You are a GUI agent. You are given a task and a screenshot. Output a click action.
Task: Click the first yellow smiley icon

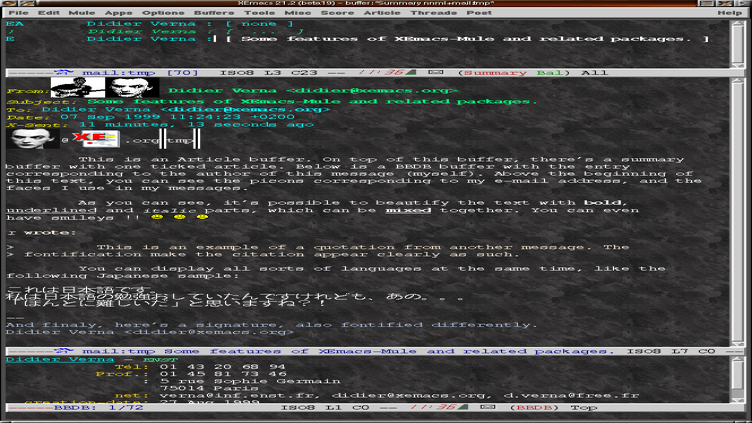(x=157, y=217)
